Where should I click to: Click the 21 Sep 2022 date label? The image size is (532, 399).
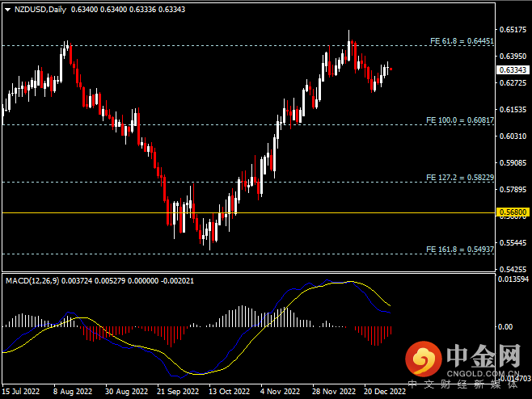pyautogui.click(x=176, y=390)
